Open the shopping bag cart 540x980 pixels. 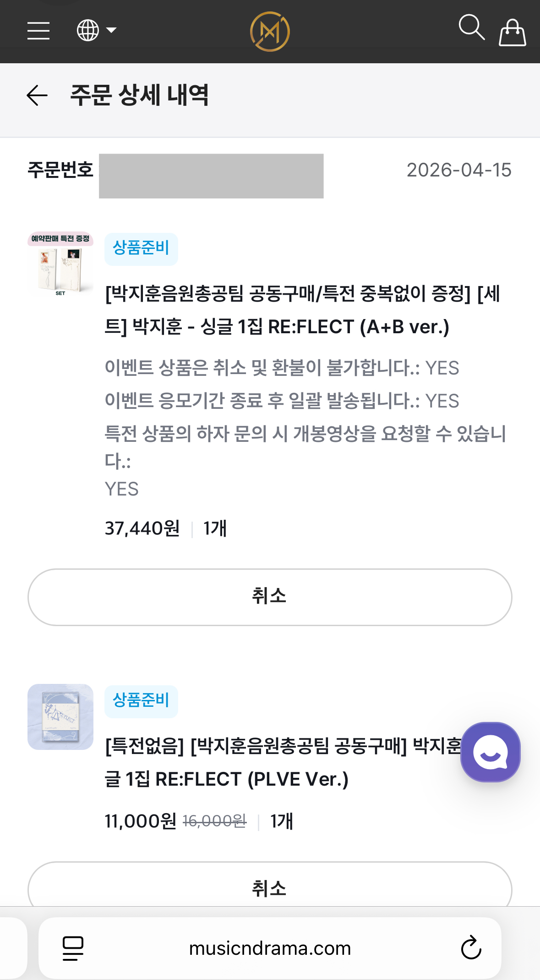coord(512,33)
